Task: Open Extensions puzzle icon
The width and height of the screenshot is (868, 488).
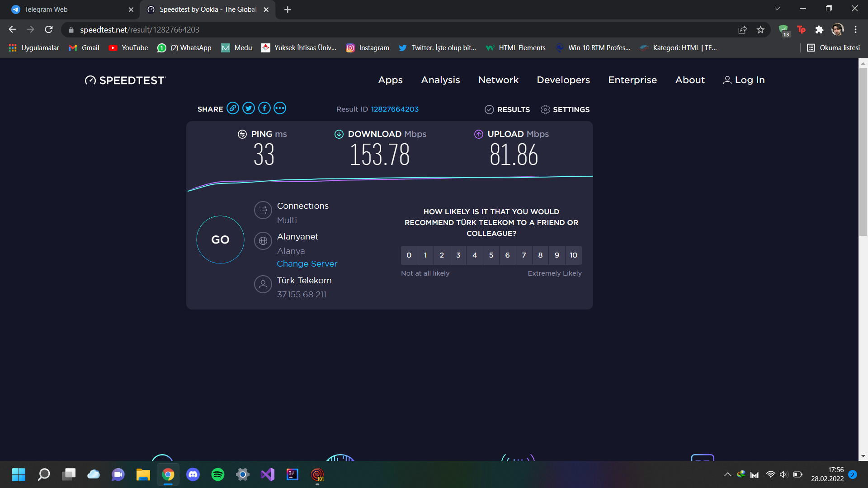Action: click(x=819, y=29)
